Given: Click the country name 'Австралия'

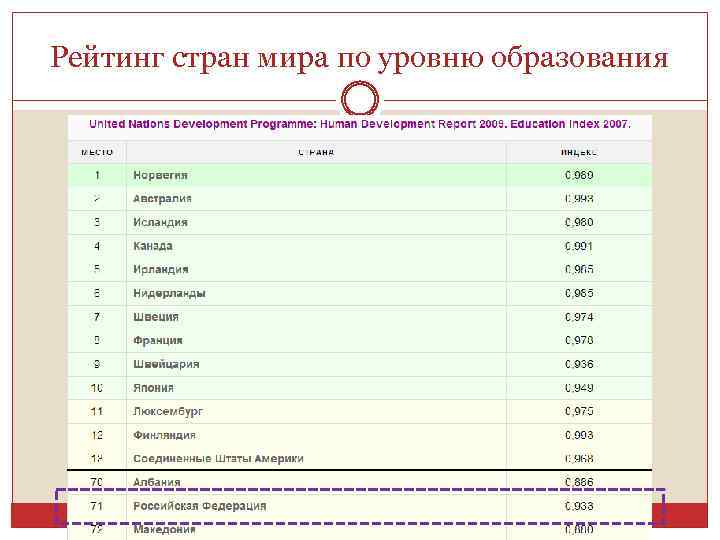Looking at the screenshot, I should [x=162, y=199].
